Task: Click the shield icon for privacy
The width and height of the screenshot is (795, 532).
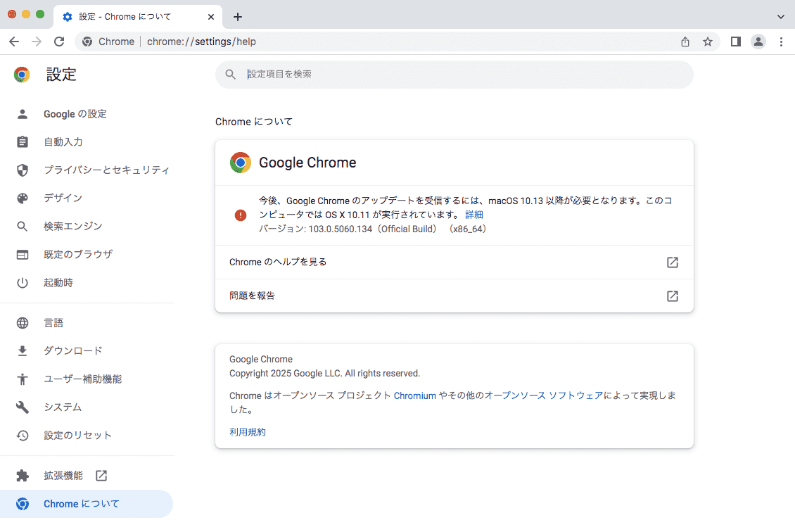Action: 23,170
